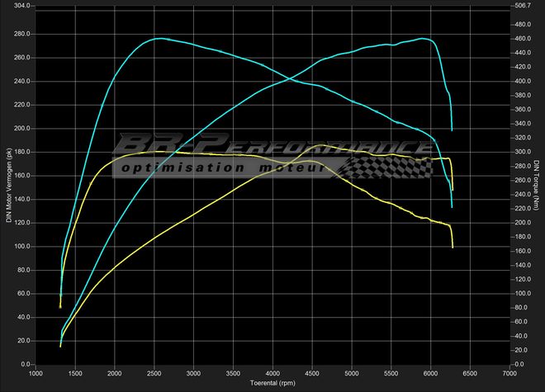Select the 'Toerental (rpm)' x-axis title

pyautogui.click(x=272, y=384)
